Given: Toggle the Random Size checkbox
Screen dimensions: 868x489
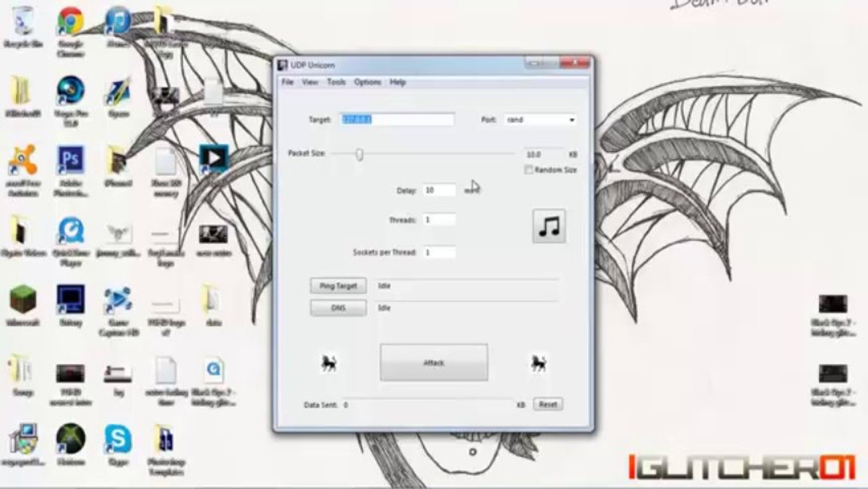Looking at the screenshot, I should (x=528, y=170).
